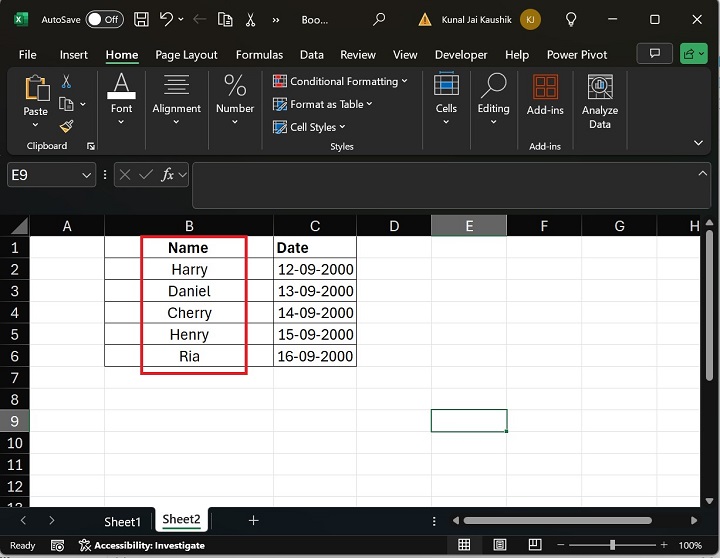Add a new sheet with plus icon
The image size is (720, 558).
(x=253, y=520)
